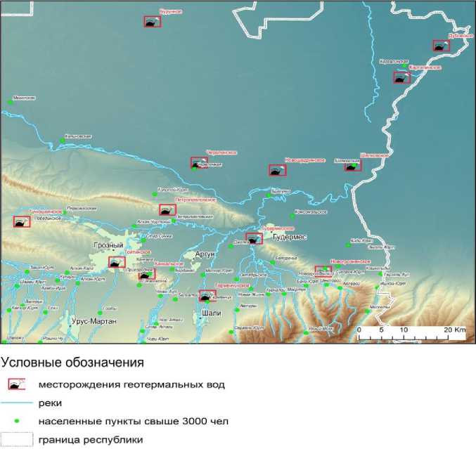Click the green settlement dot in legend

point(17,421)
